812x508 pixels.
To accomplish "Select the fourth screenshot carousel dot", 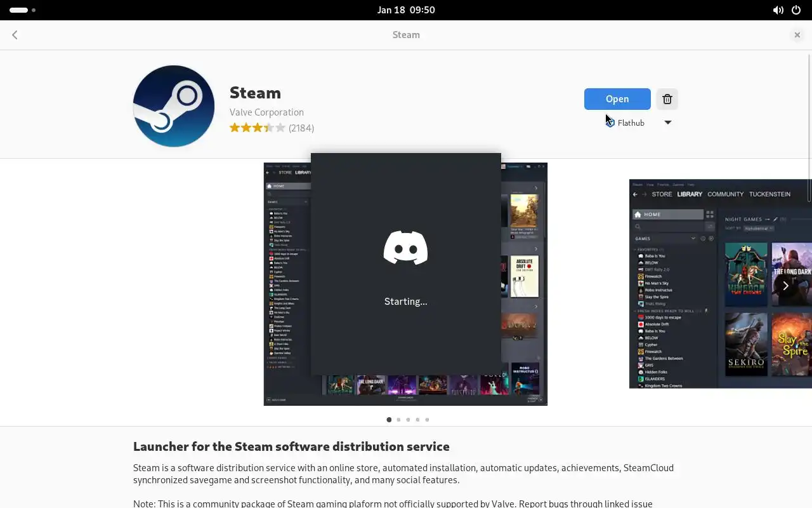I will click(417, 420).
